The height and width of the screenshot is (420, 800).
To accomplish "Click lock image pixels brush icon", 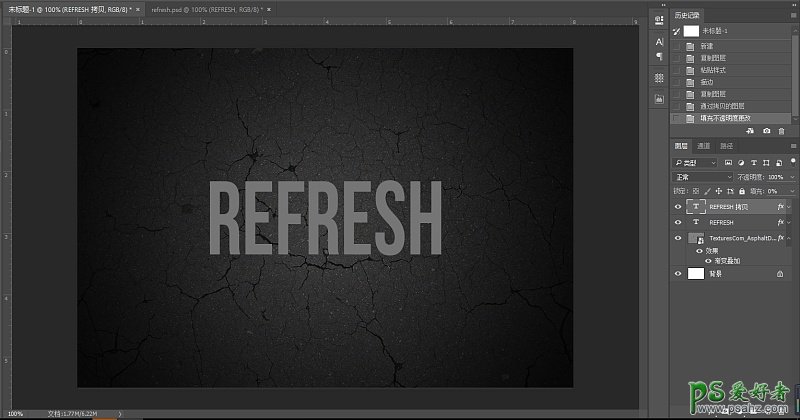I will pyautogui.click(x=708, y=189).
